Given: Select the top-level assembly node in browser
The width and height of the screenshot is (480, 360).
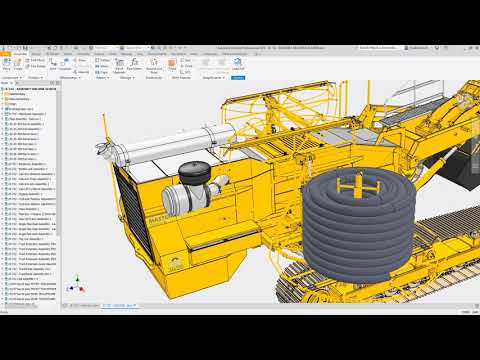Looking at the screenshot, I should [30, 89].
